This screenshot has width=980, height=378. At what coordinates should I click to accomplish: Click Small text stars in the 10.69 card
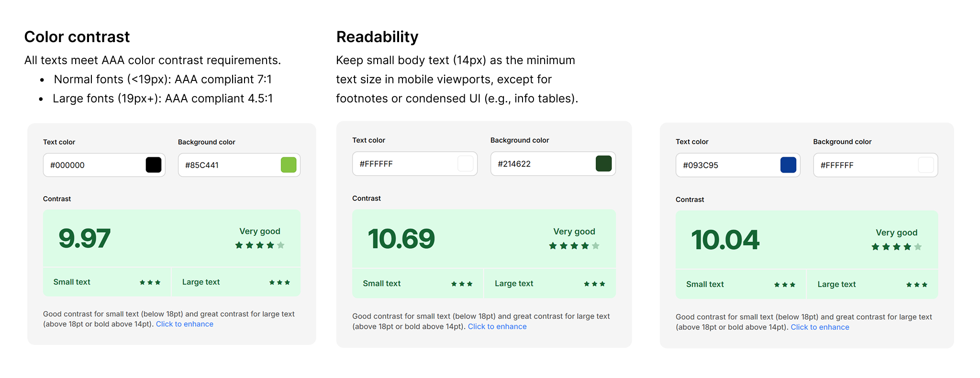click(x=462, y=284)
